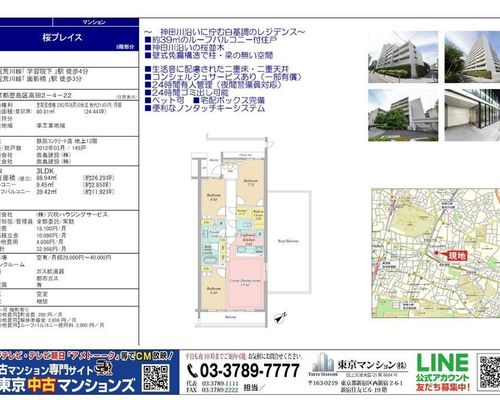Click the location map image
The image size is (500, 400).
click(x=436, y=253)
